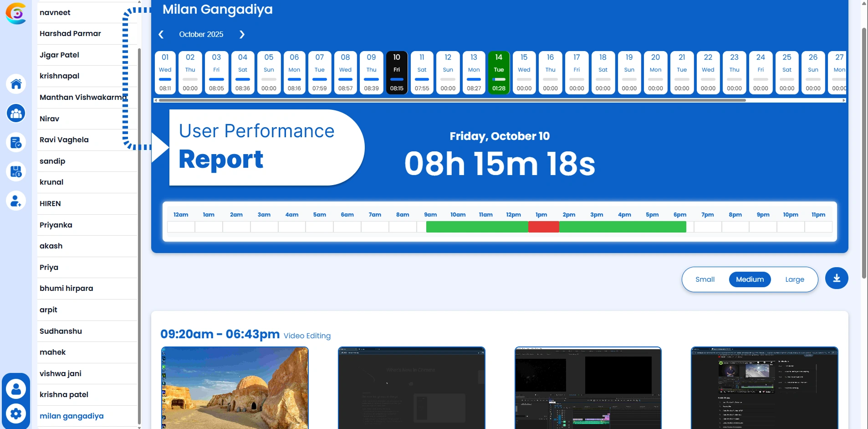Click the download report icon button
868x429 pixels.
coord(836,278)
